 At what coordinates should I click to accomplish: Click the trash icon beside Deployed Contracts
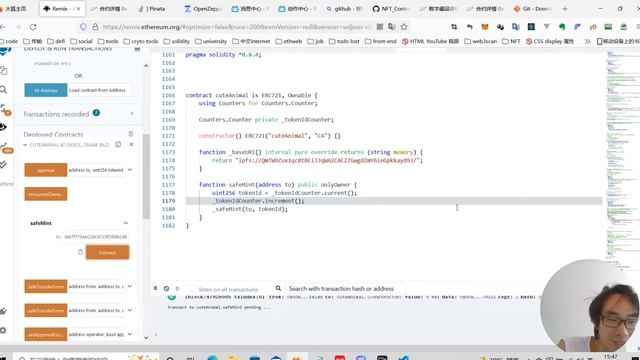[131, 134]
